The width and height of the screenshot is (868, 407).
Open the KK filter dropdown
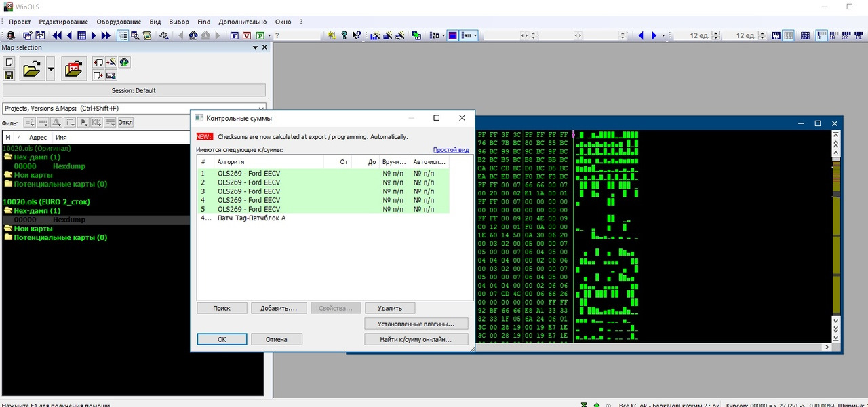[96, 122]
